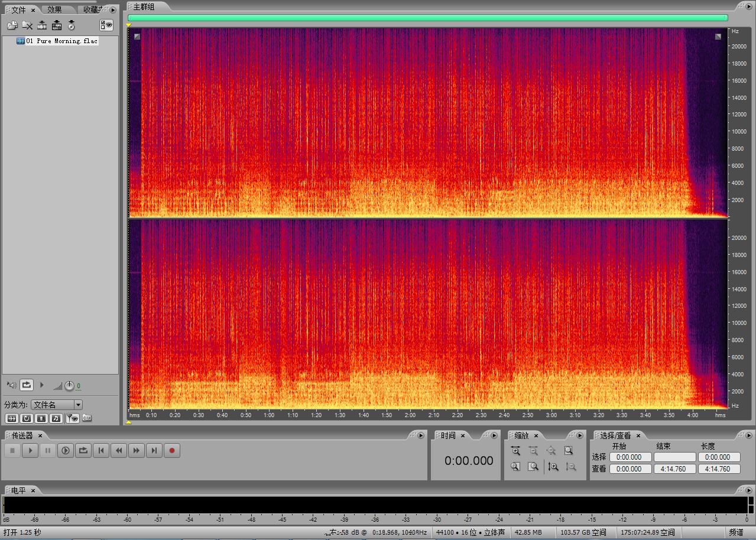
Task: Adjust the preview volume knob
Action: click(69, 386)
